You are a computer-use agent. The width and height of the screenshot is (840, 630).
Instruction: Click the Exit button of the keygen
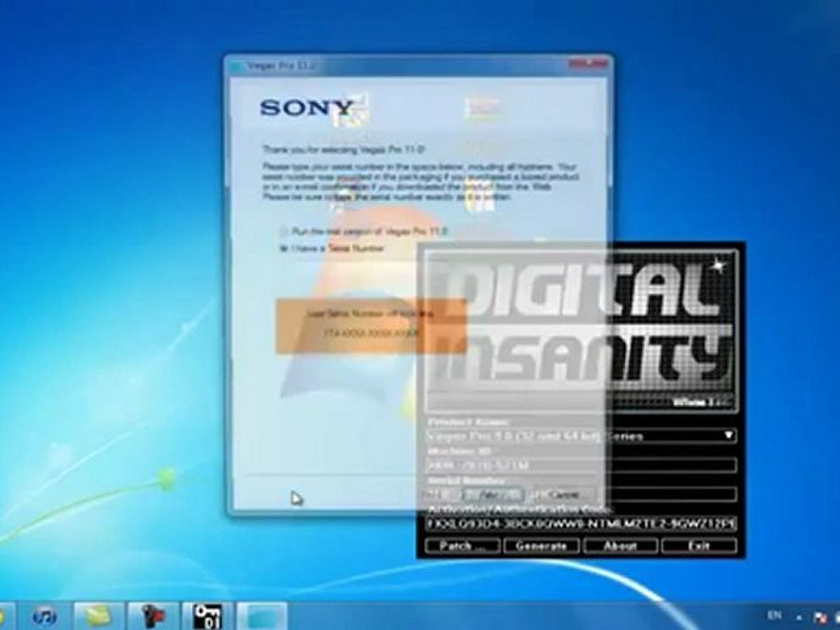tap(699, 545)
